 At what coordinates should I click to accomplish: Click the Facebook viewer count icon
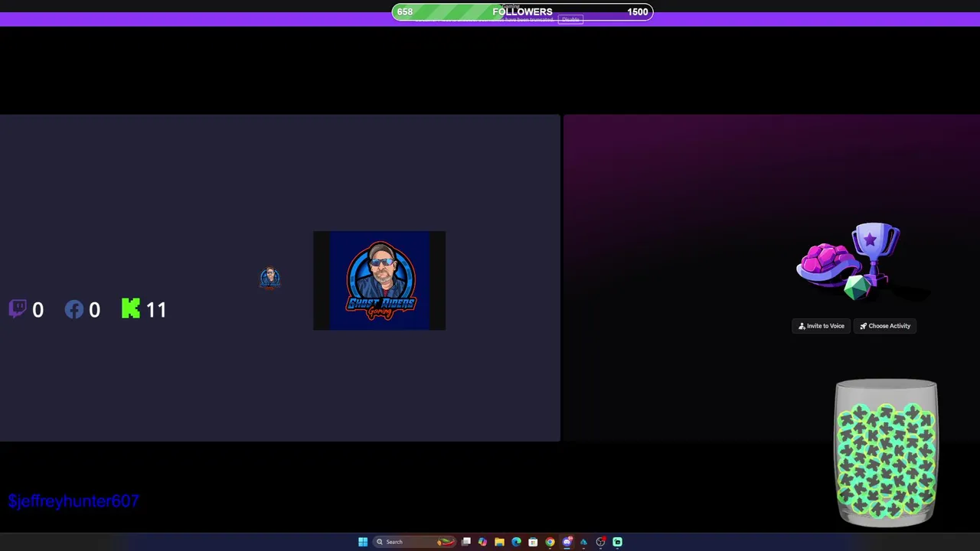(73, 309)
